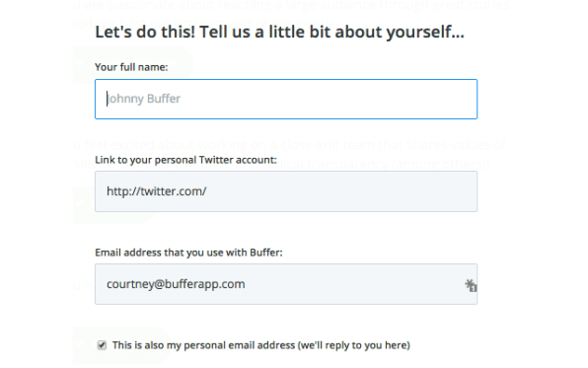Click the "Johnny Buffer" placeholder text
This screenshot has height=368, width=588.
(144, 99)
